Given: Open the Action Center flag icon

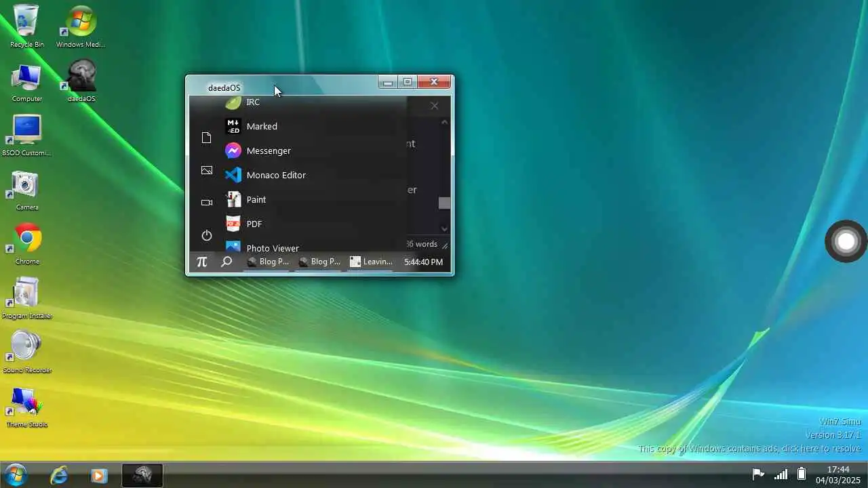Looking at the screenshot, I should coord(758,474).
